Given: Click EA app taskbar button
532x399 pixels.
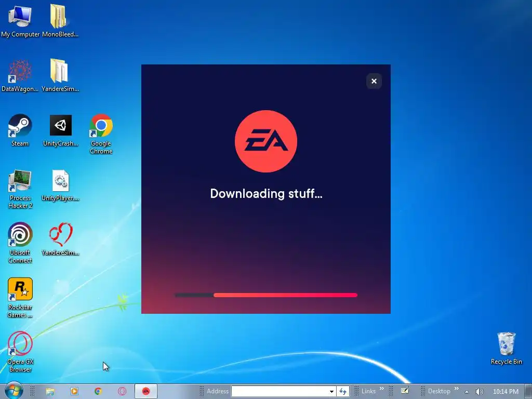Looking at the screenshot, I should [x=146, y=391].
